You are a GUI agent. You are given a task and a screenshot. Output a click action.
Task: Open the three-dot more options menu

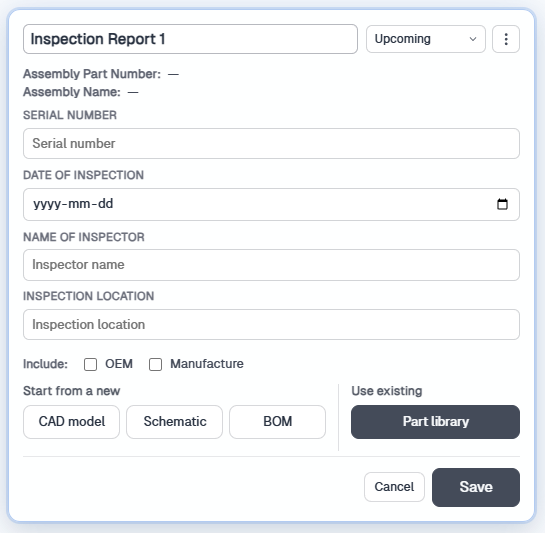tap(506, 39)
